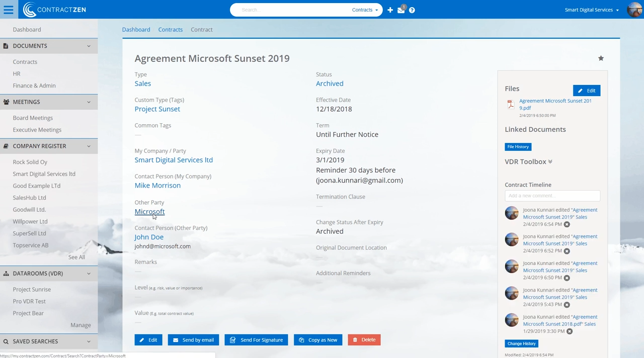Click the Microsoft other party link
This screenshot has width=644, height=358.
(x=149, y=212)
